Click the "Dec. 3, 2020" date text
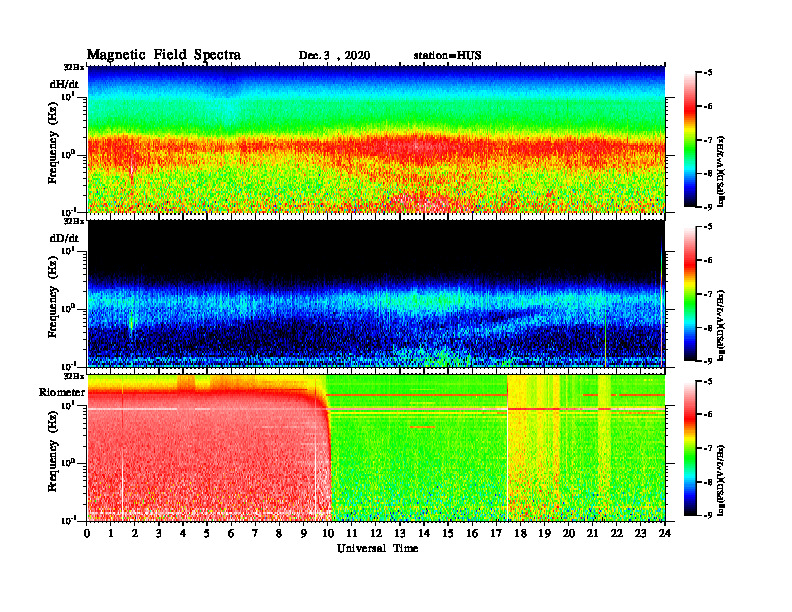The image size is (792, 612). point(334,56)
